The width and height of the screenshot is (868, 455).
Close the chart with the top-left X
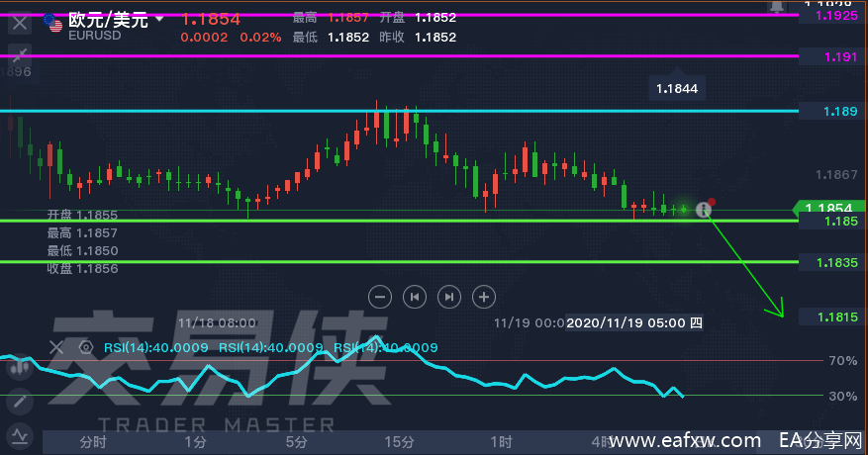point(20,22)
